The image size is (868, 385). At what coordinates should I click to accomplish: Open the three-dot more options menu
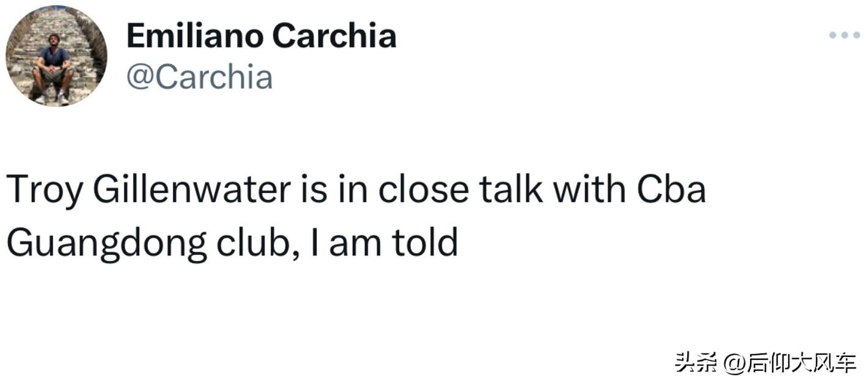click(x=844, y=35)
